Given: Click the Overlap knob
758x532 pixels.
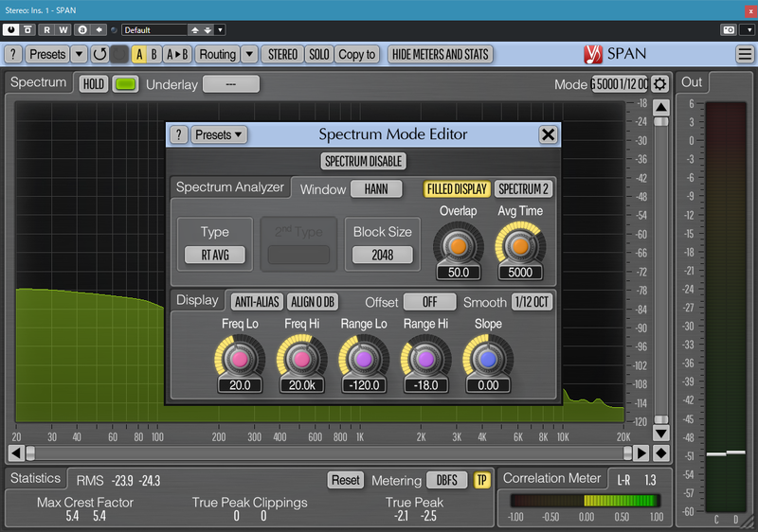Looking at the screenshot, I should pyautogui.click(x=459, y=246).
